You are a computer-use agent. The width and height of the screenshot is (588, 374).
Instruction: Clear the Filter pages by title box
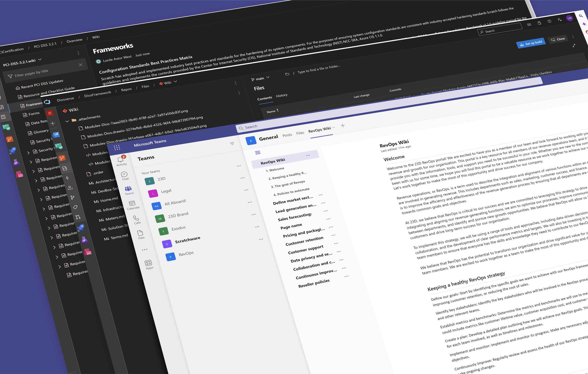click(x=81, y=65)
